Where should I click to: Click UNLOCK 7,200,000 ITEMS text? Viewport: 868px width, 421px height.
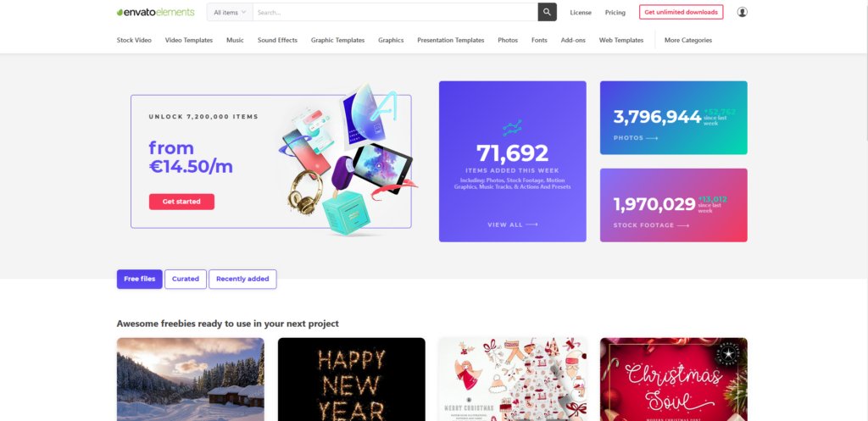(x=203, y=117)
